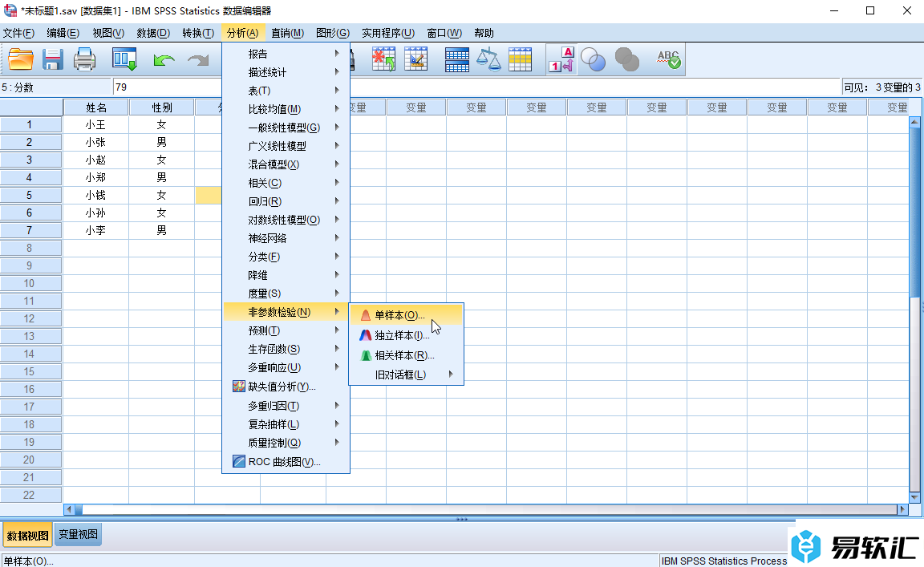Screen dimensions: 924x567
Task: Click the cell containing 小李
Action: 96,230
